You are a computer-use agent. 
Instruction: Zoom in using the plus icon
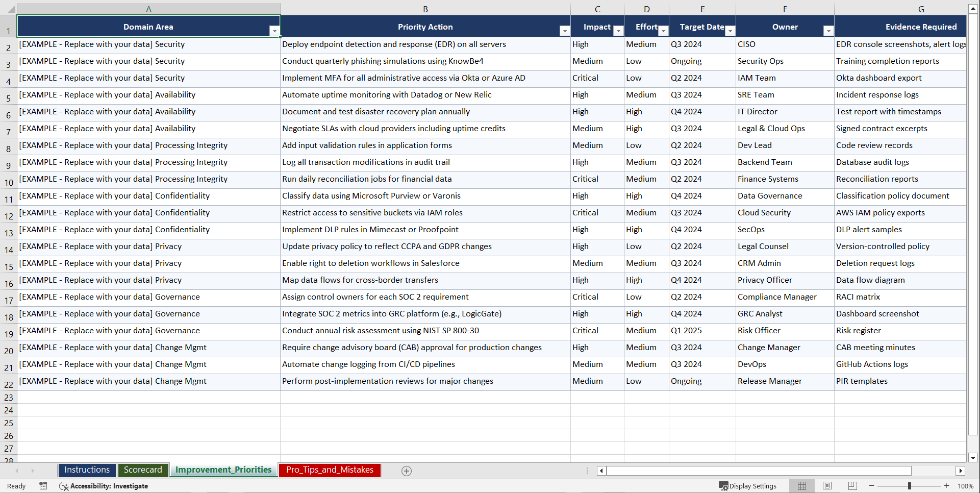pyautogui.click(x=947, y=486)
